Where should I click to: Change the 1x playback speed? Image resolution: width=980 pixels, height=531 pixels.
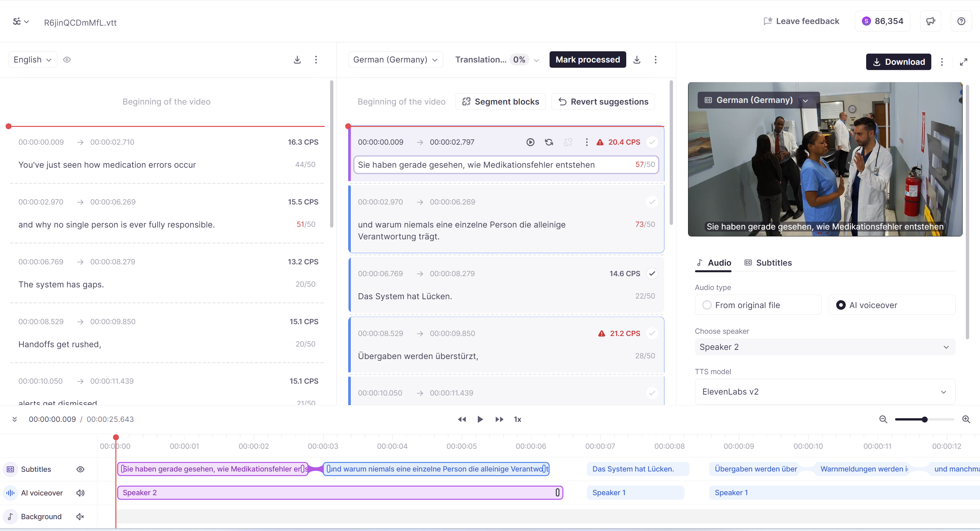coord(517,419)
